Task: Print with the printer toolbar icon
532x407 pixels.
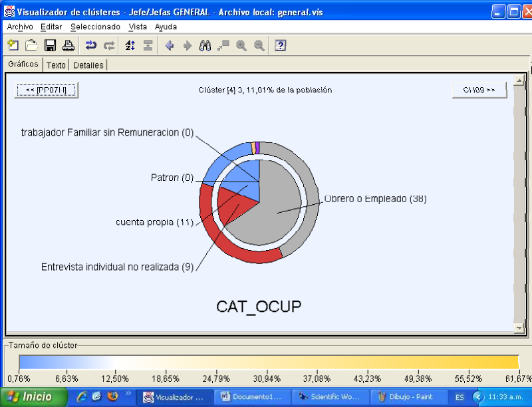Action: pyautogui.click(x=68, y=45)
